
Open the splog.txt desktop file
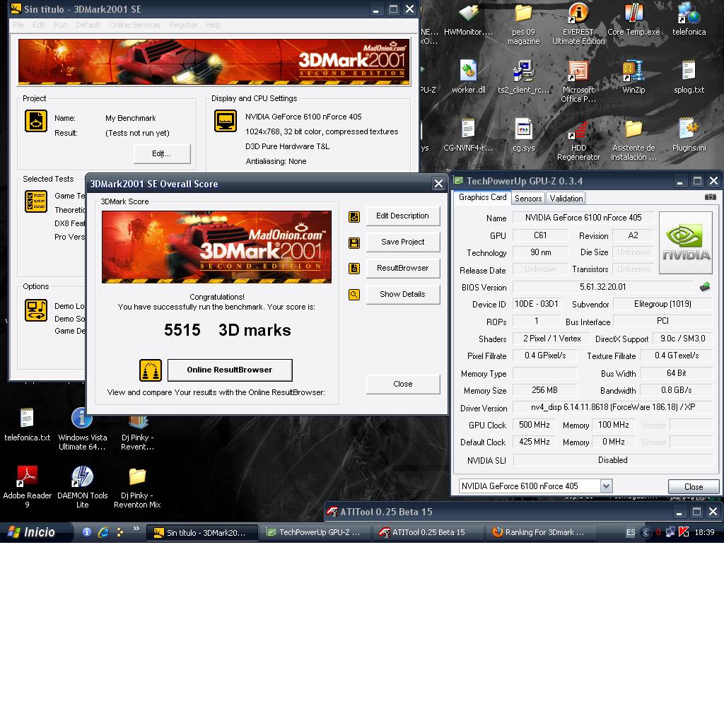pos(689,77)
